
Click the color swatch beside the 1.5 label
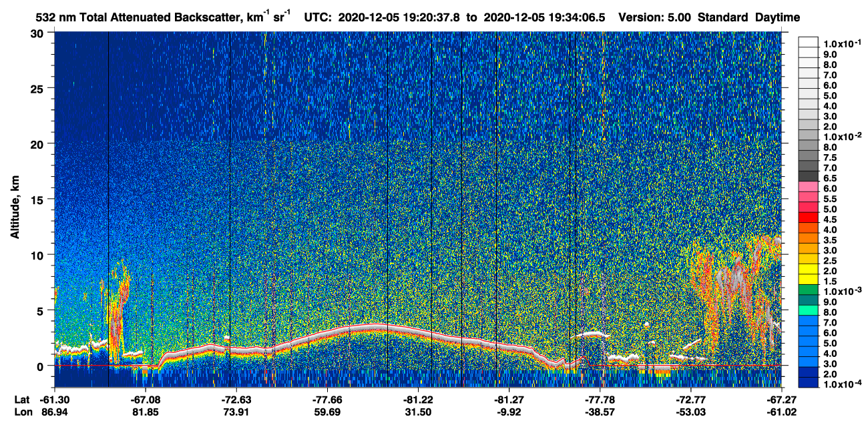click(x=808, y=280)
